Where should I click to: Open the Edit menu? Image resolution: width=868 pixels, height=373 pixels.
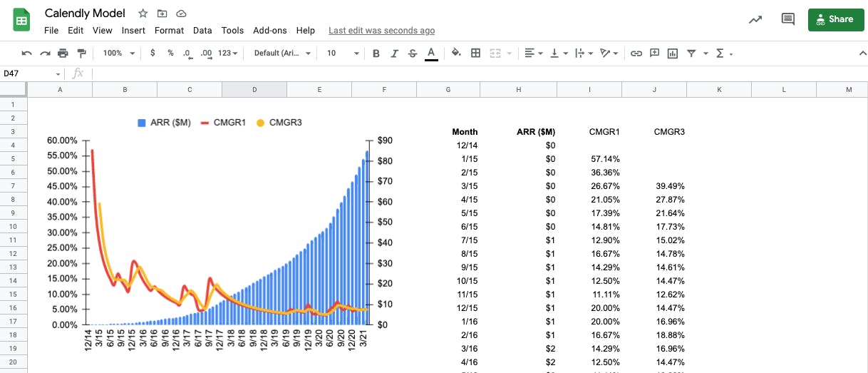coord(76,31)
